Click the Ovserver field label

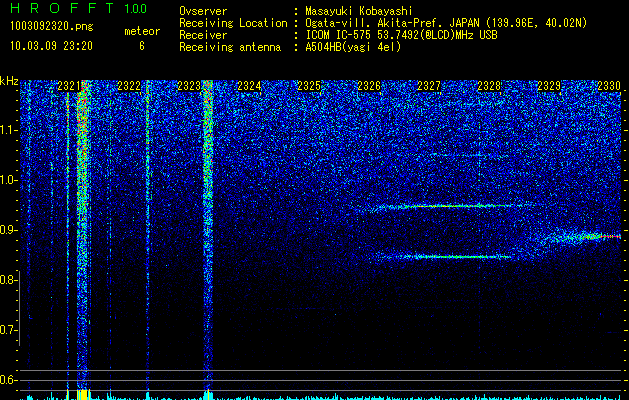pos(203,11)
